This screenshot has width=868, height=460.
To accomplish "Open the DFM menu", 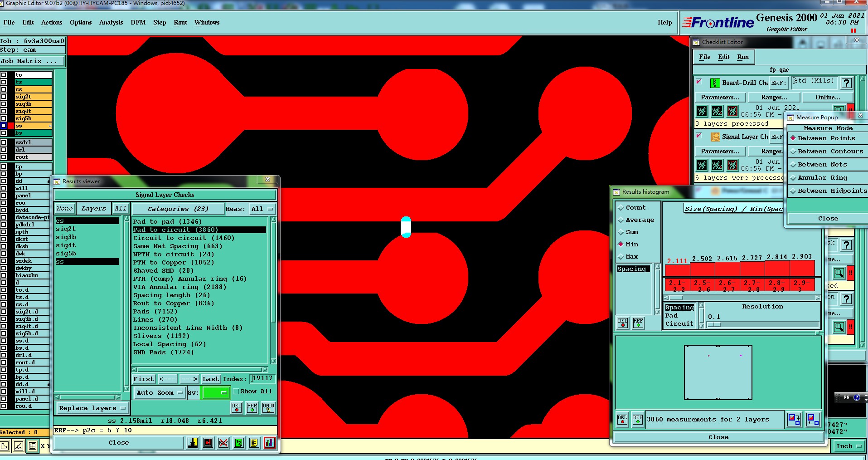I will click(138, 22).
